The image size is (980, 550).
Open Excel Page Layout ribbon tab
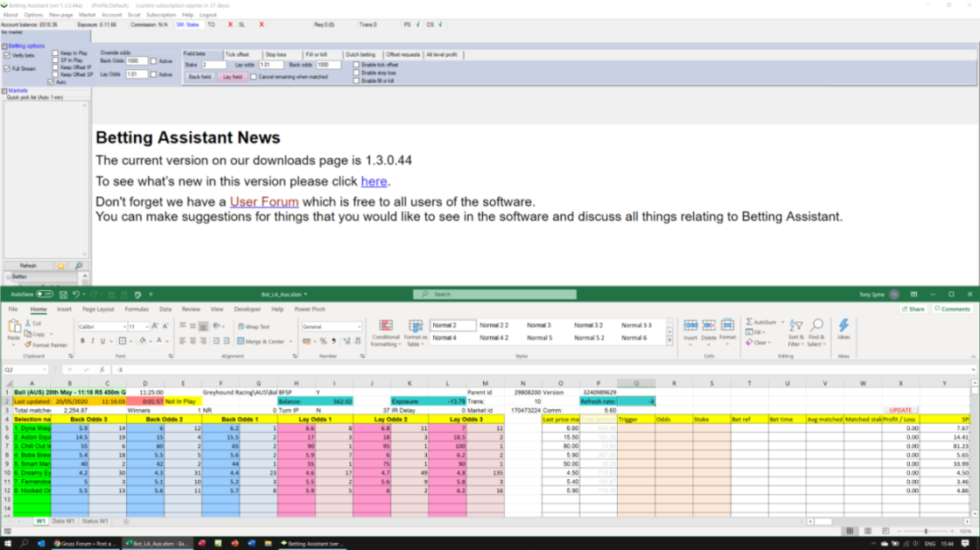point(98,309)
